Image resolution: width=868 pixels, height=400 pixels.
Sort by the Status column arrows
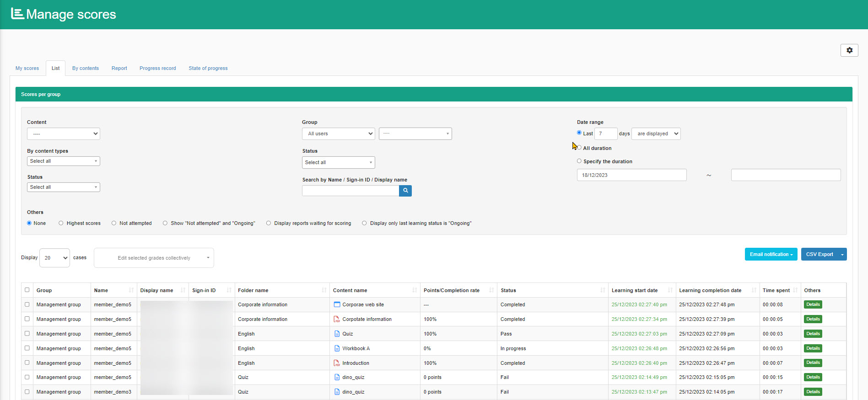point(602,290)
